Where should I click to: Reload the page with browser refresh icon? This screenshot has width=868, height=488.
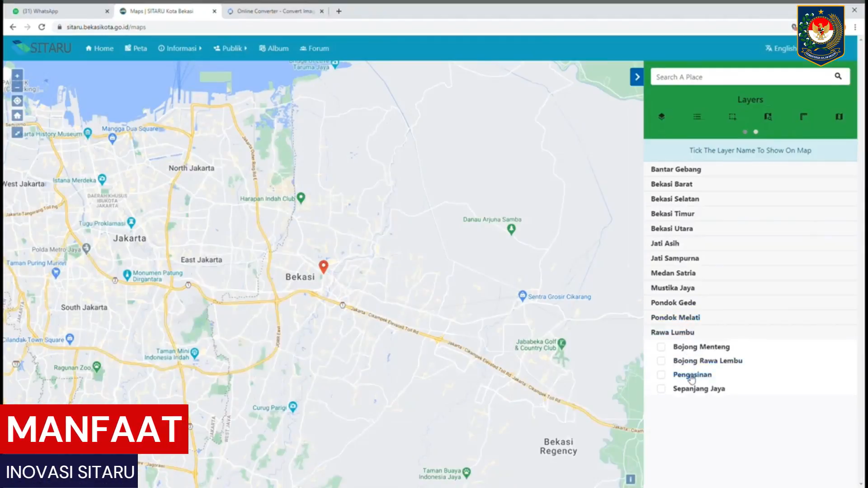42,27
